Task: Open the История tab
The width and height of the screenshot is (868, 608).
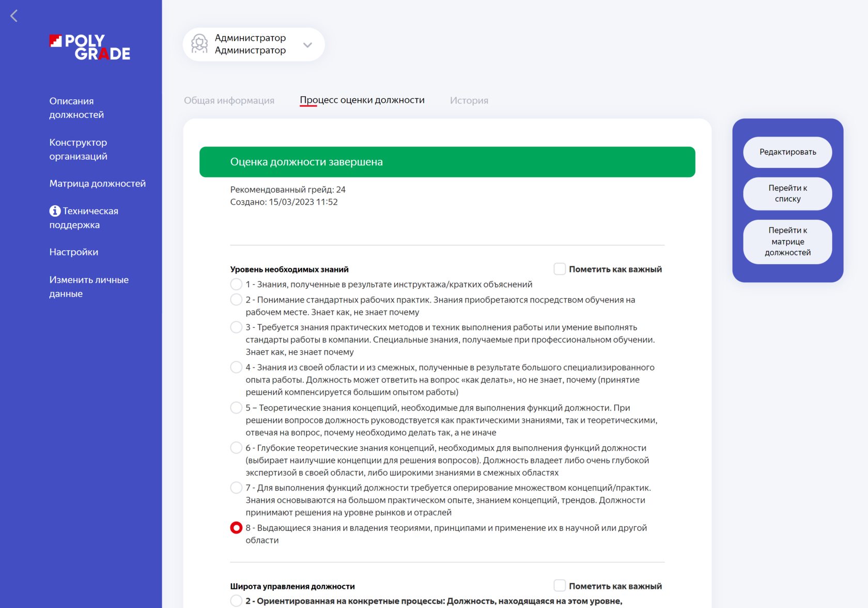Action: [469, 100]
